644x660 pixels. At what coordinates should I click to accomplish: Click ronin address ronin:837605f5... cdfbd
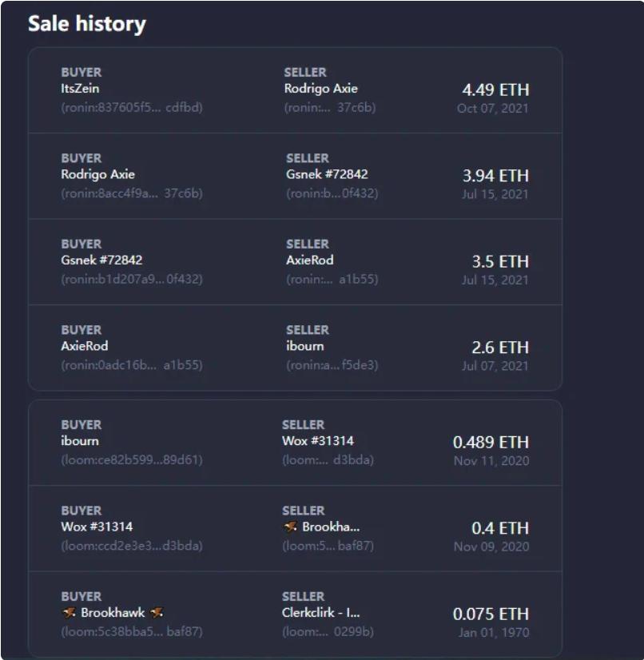click(132, 108)
